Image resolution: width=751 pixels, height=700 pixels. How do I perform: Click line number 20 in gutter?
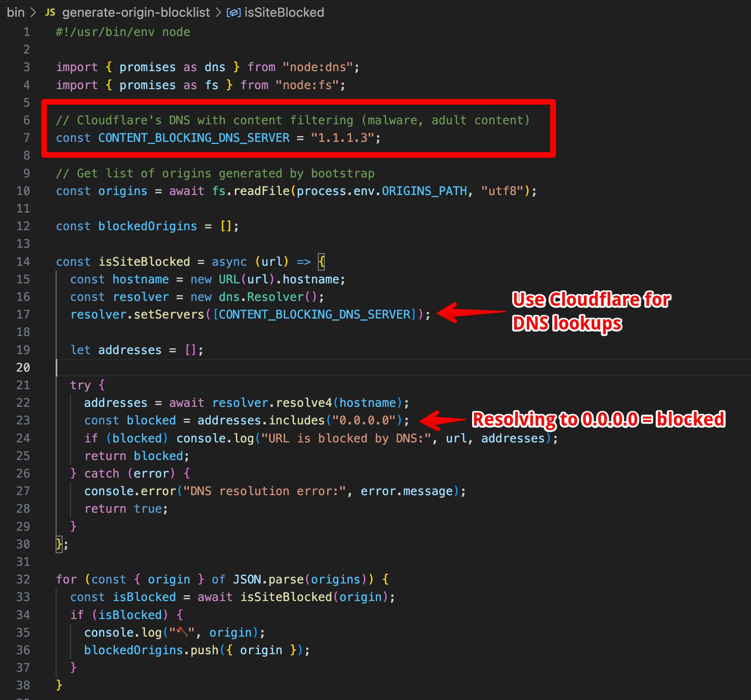pos(23,368)
